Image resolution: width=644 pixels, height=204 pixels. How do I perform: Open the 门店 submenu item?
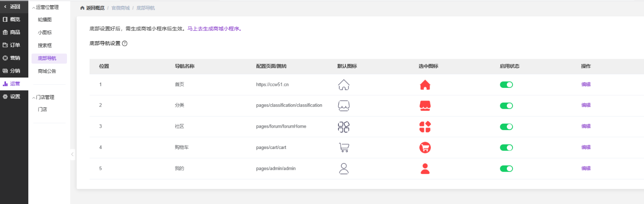[x=42, y=110]
